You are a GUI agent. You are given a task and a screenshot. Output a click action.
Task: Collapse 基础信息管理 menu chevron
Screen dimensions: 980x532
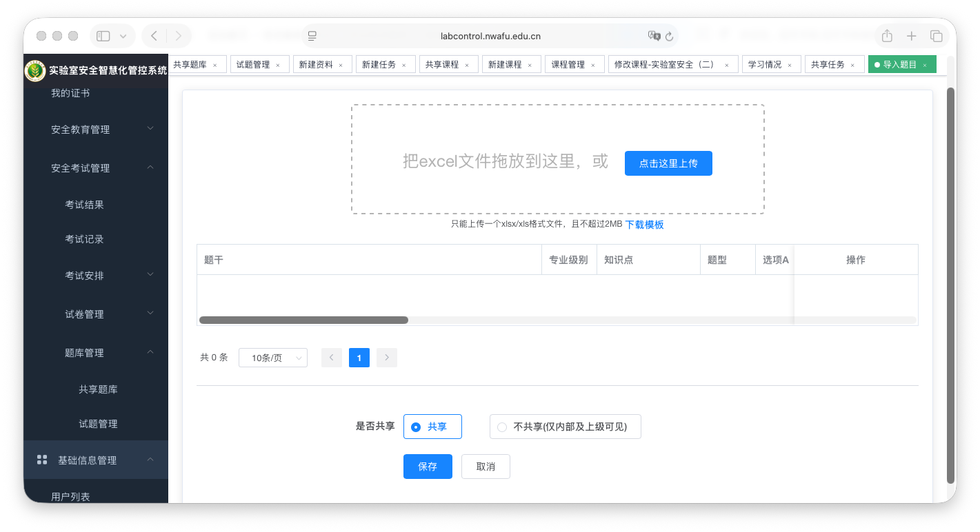coord(150,460)
